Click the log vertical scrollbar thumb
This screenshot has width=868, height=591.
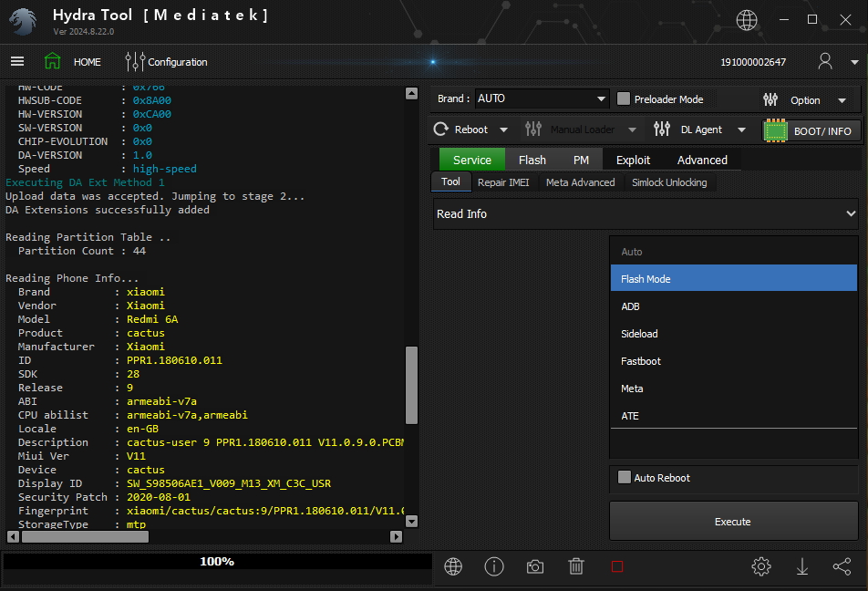click(x=411, y=385)
